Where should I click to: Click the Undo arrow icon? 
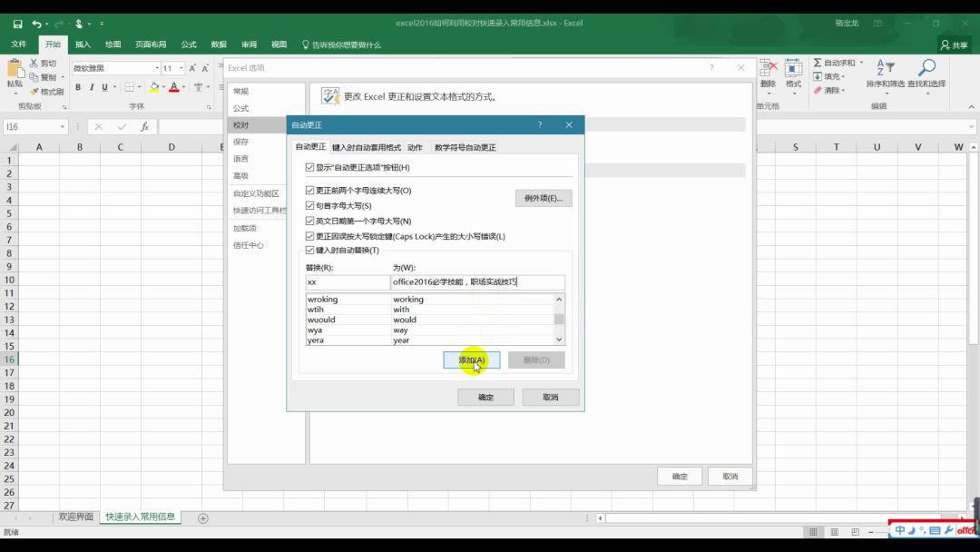[37, 23]
